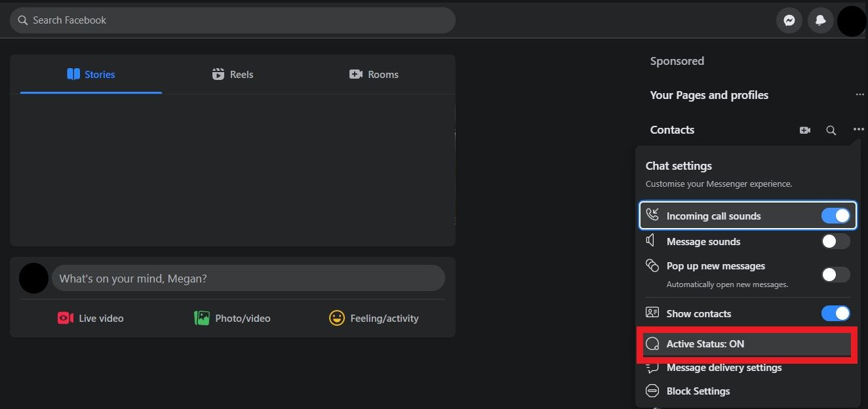Click the Reels tab icon

point(218,75)
